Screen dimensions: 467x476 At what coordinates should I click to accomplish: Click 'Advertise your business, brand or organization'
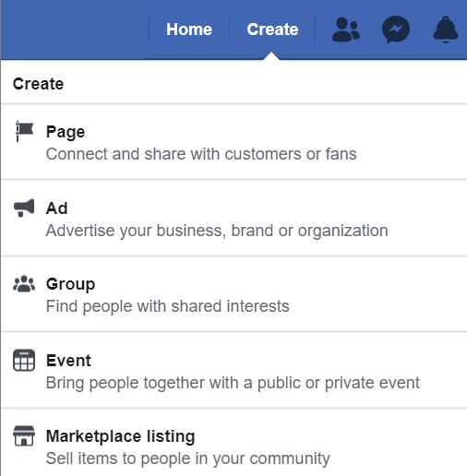(217, 231)
